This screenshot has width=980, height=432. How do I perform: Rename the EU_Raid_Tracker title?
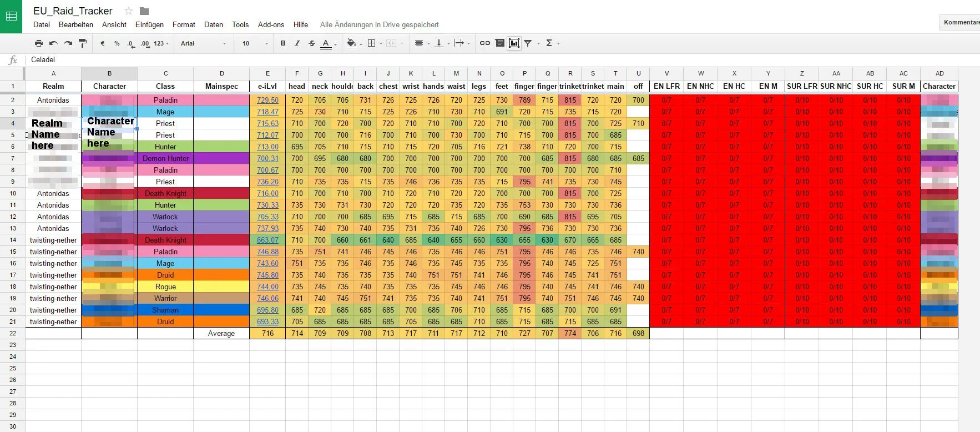click(x=73, y=11)
